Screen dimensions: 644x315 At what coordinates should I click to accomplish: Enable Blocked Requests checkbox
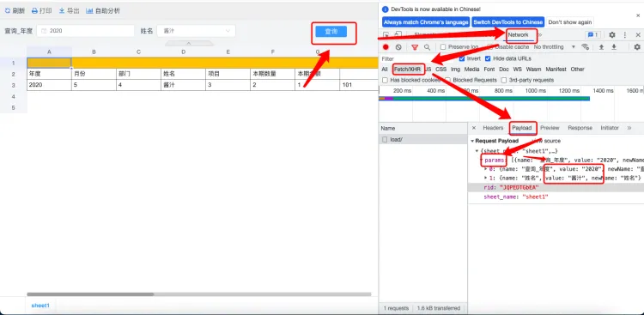(x=447, y=80)
